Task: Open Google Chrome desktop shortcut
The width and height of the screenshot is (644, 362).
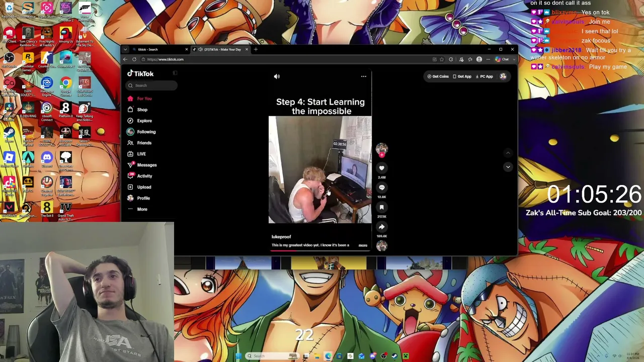Action: (66, 84)
